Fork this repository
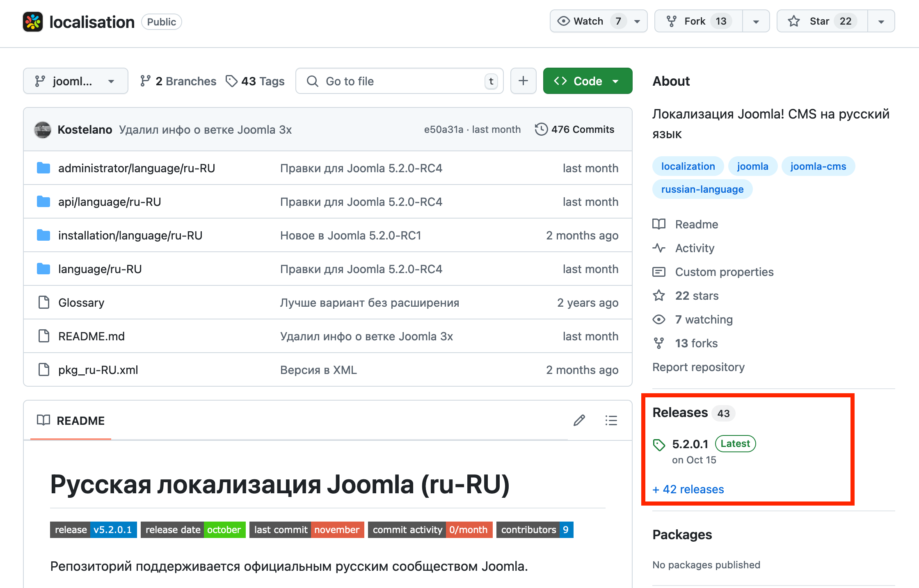The image size is (919, 588). (698, 21)
